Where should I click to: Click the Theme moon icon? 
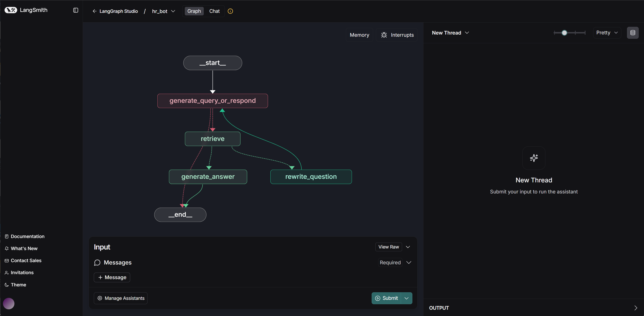(x=7, y=285)
